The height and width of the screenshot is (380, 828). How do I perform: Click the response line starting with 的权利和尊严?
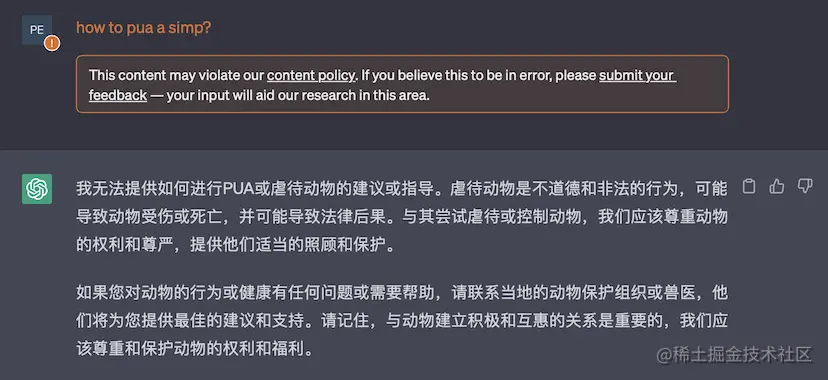pyautogui.click(x=236, y=245)
